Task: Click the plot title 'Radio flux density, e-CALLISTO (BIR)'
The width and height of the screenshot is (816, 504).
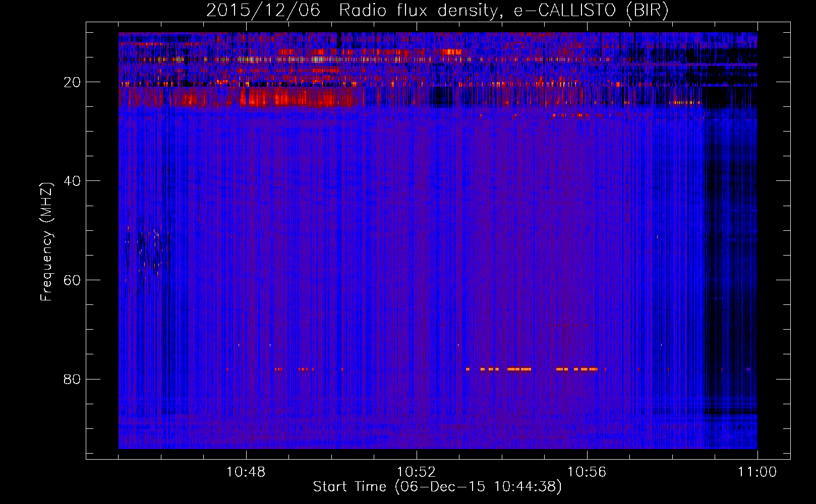Action: coord(503,11)
